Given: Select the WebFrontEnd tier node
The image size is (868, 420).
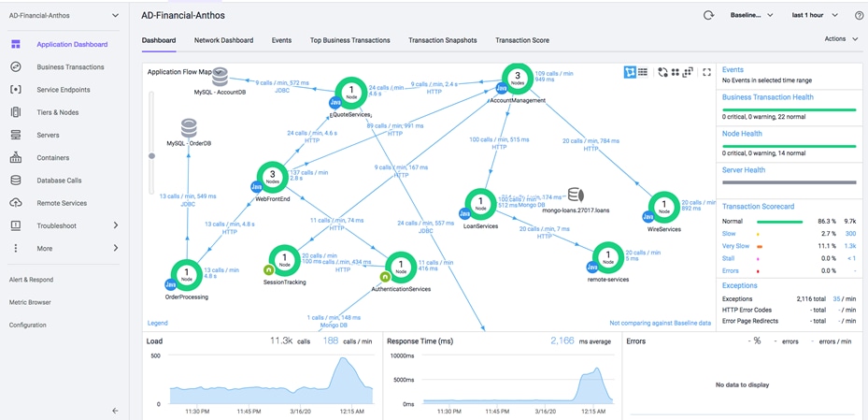Looking at the screenshot, I should (x=272, y=178).
